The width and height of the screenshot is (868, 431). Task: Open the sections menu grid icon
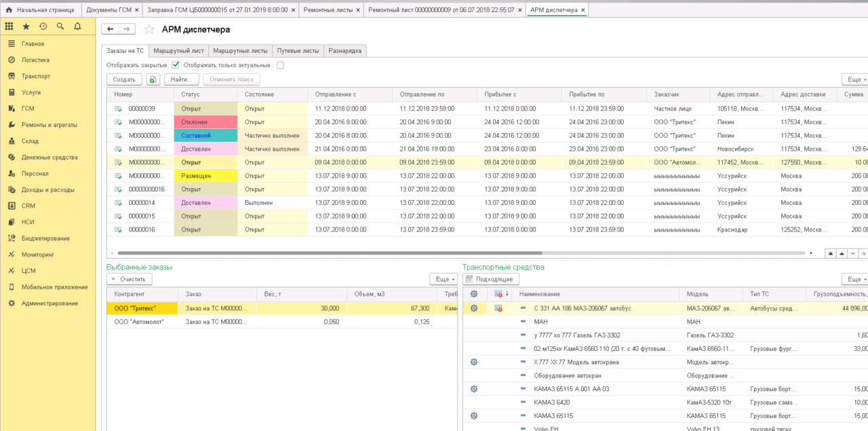click(9, 26)
